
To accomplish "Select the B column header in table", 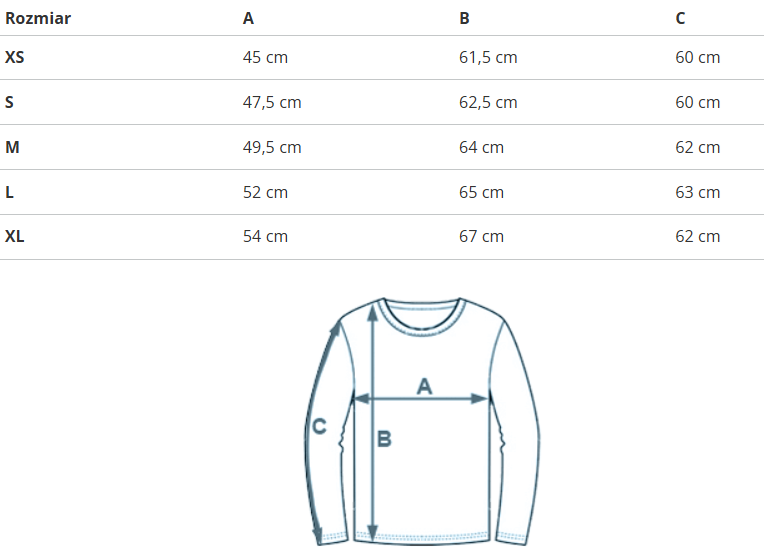I will tap(464, 18).
